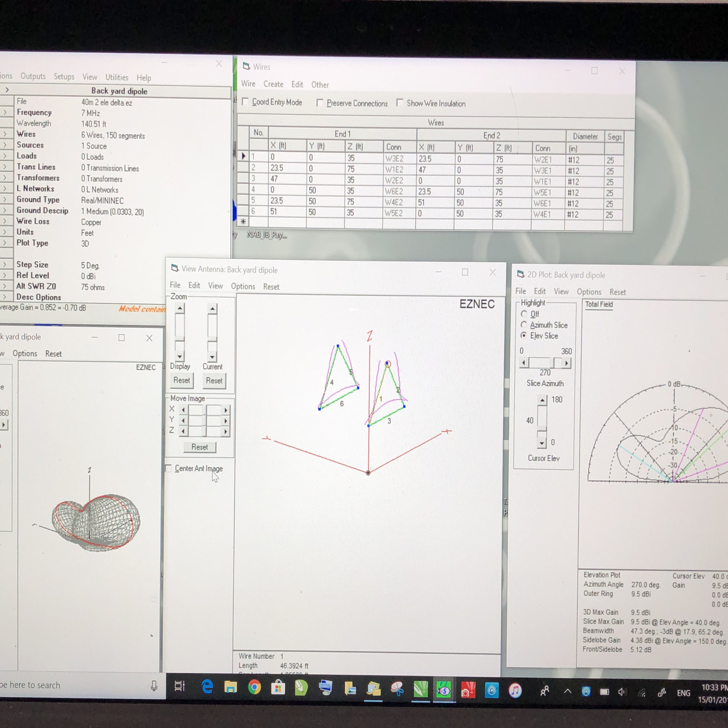Screen dimensions: 728x728
Task: Click the Current Reset button
Action: 214,381
